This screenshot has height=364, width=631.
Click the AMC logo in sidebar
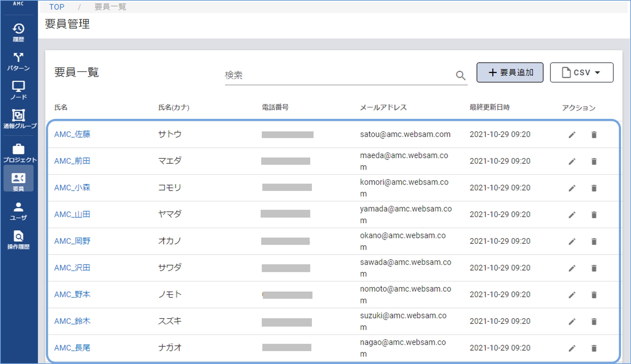point(19,4)
